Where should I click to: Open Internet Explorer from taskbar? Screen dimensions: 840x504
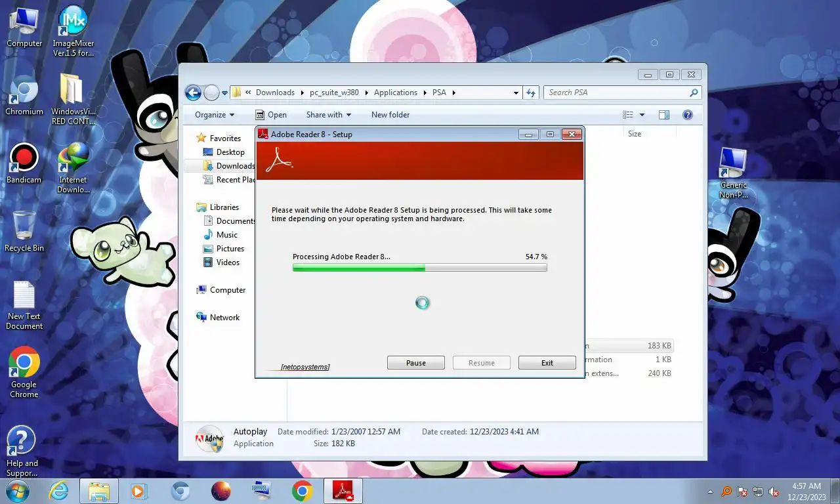58,491
